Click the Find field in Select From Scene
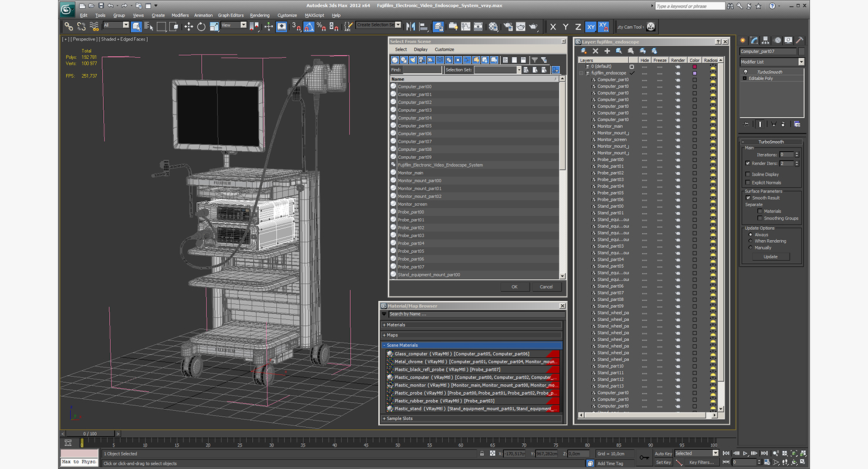 click(x=422, y=70)
